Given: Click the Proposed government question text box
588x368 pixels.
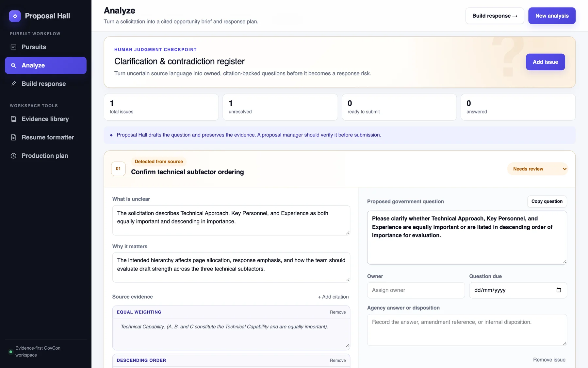Looking at the screenshot, I should [x=467, y=237].
